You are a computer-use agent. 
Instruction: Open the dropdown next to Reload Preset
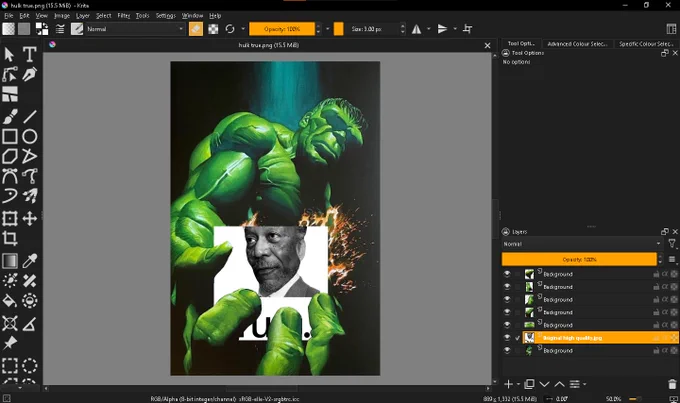[x=243, y=29]
